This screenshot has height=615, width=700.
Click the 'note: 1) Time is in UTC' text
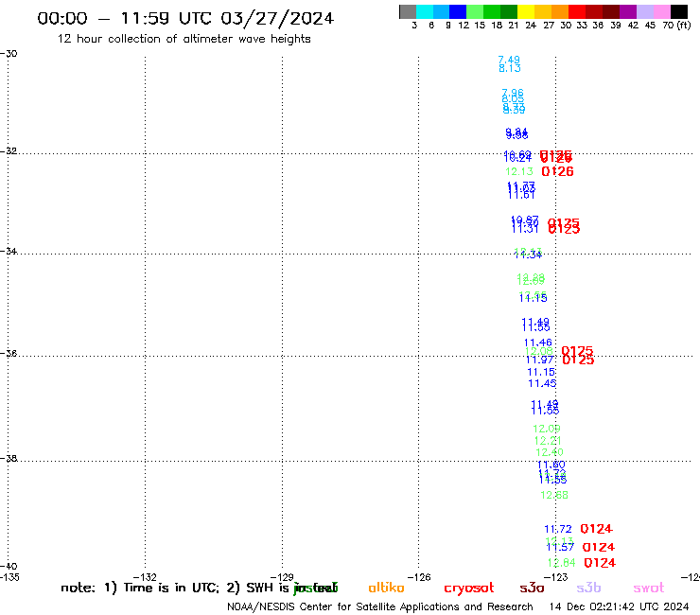(x=140, y=588)
